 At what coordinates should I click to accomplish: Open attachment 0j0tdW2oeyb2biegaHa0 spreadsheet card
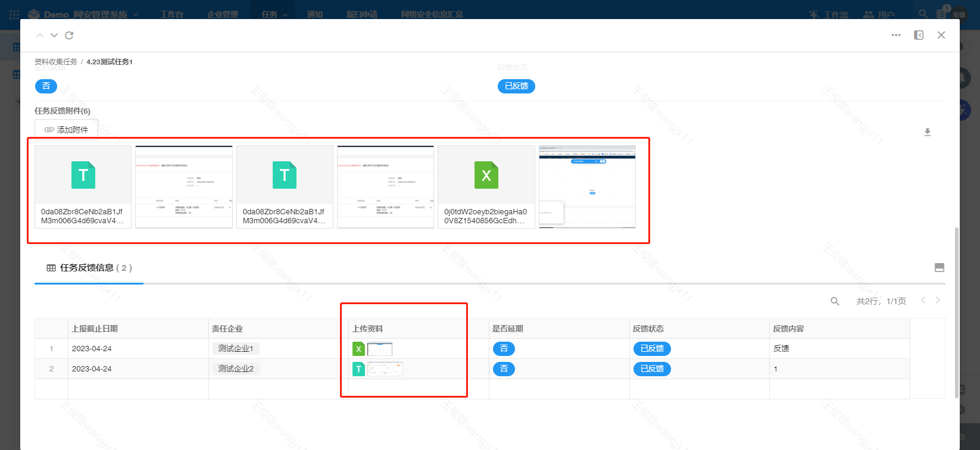pyautogui.click(x=486, y=187)
